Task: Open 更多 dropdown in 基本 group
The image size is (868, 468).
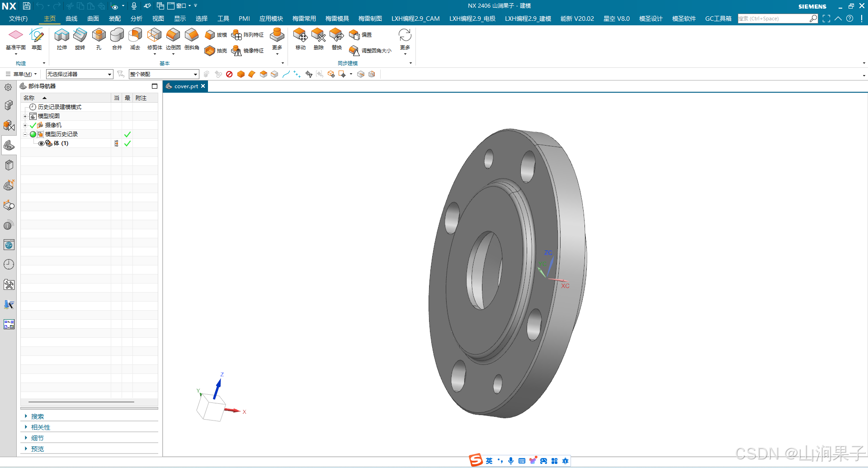Action: tap(277, 42)
